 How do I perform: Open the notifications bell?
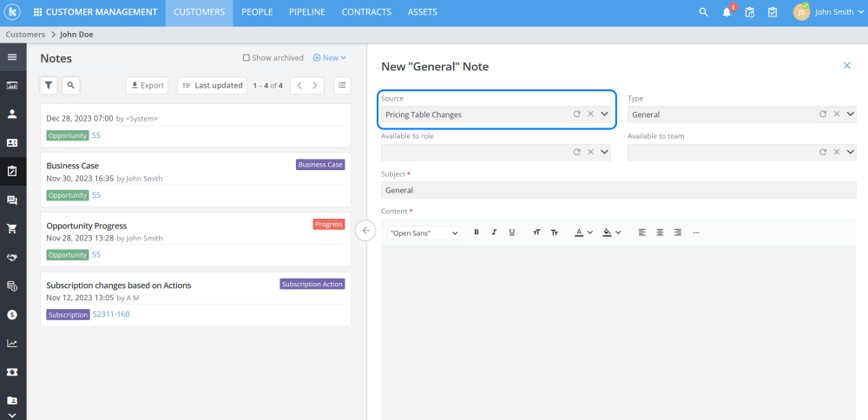tap(727, 12)
